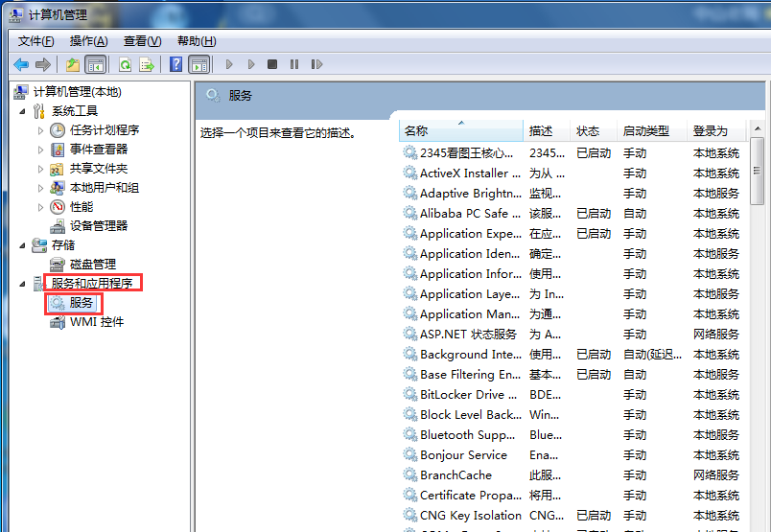This screenshot has width=771, height=532.
Task: Select 任务计划程序 in the tree
Action: [x=105, y=130]
